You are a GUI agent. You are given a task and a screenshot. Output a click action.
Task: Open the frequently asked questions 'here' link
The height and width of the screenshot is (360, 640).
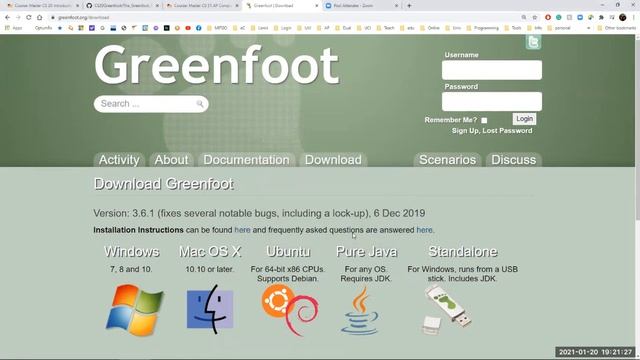pyautogui.click(x=424, y=230)
